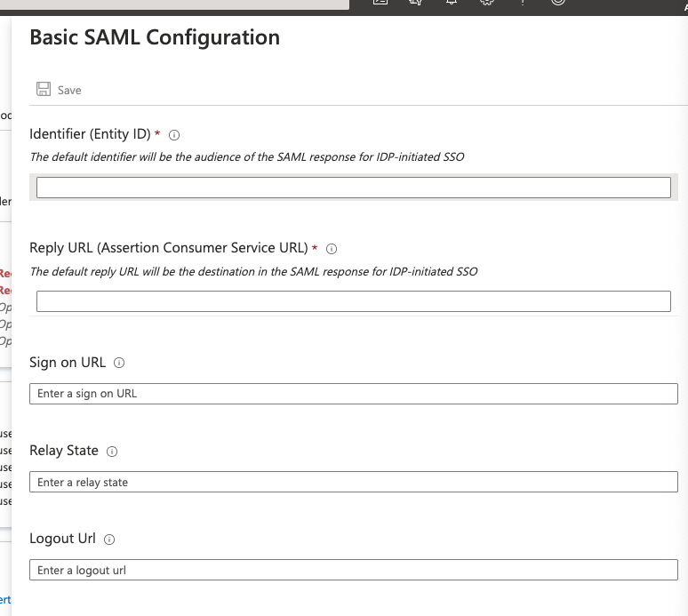Show info tooltip for Identifier (Entity ID)

click(x=174, y=135)
